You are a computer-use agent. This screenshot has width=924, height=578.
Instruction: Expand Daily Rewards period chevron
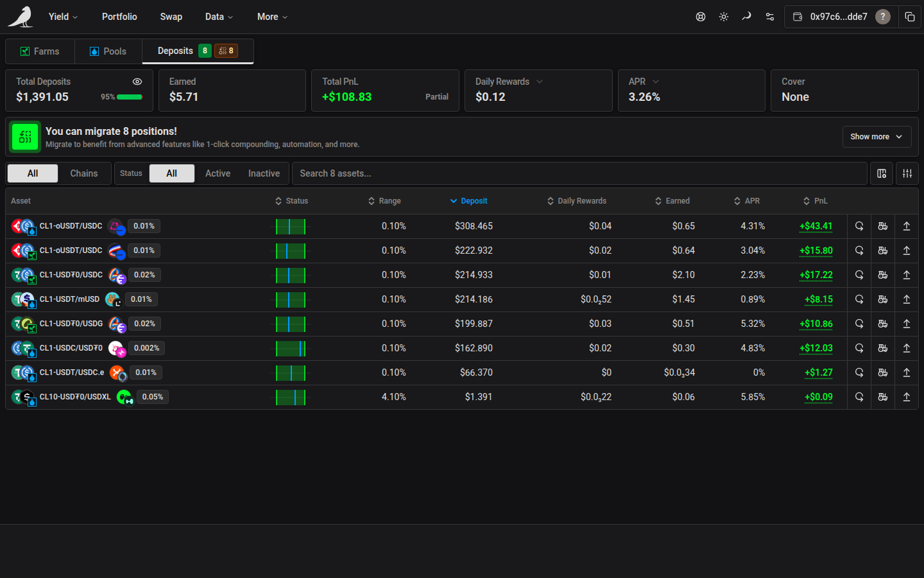pyautogui.click(x=540, y=82)
